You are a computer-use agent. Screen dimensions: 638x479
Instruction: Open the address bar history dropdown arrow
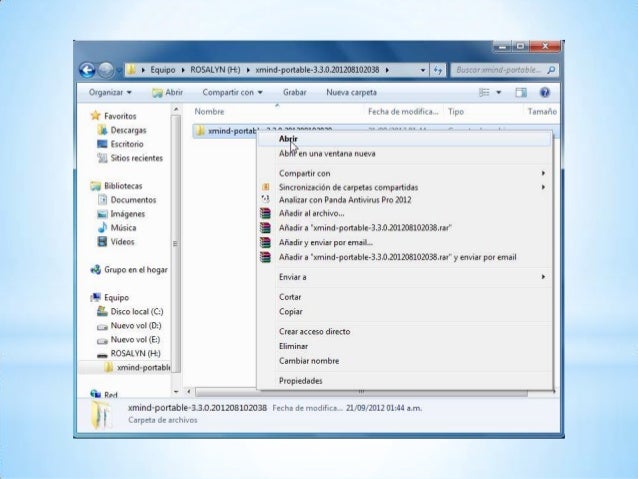click(423, 70)
